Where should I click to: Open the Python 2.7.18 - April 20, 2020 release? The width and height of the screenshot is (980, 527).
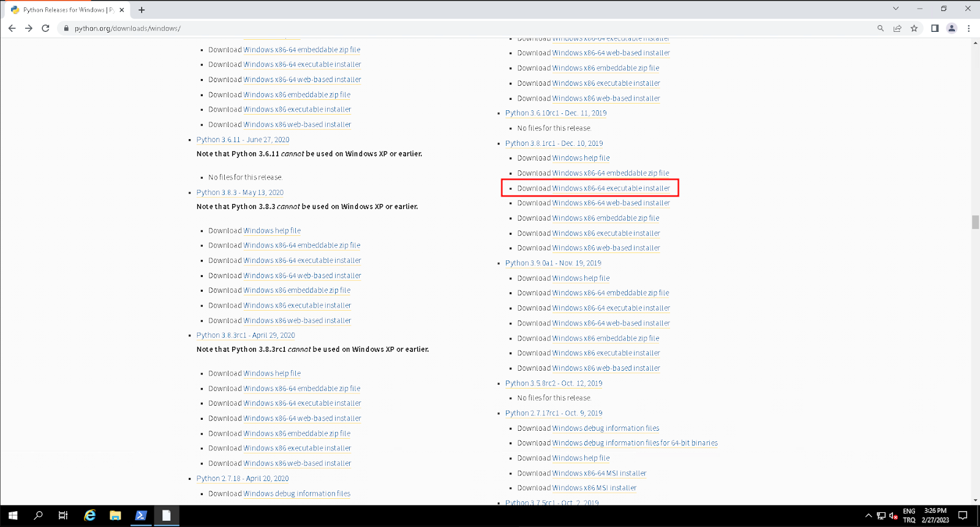pyautogui.click(x=243, y=479)
